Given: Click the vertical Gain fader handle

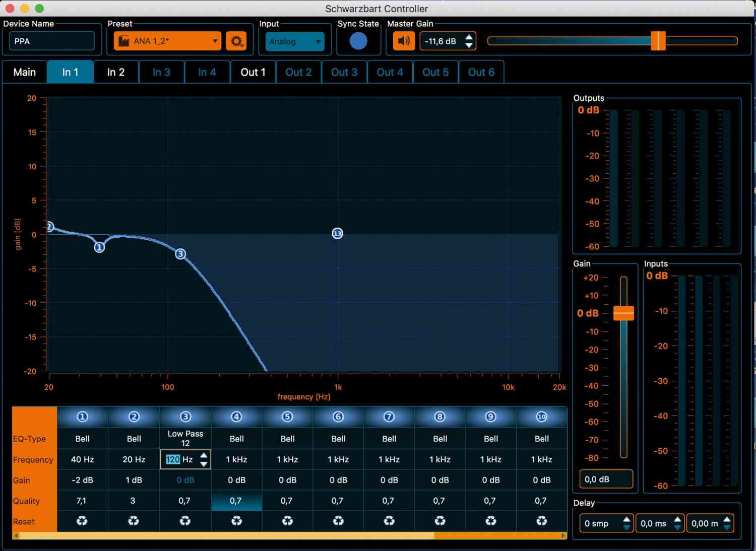Looking at the screenshot, I should (x=623, y=313).
